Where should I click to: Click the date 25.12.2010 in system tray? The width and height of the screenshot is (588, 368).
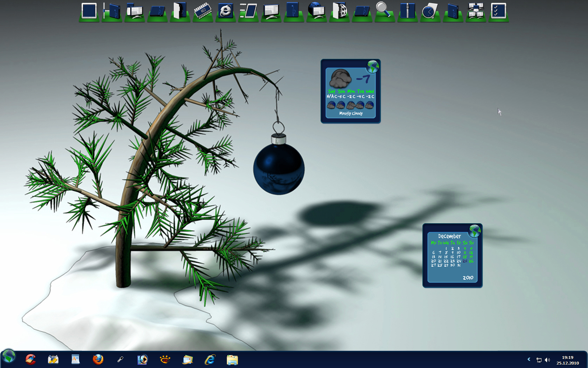click(568, 363)
